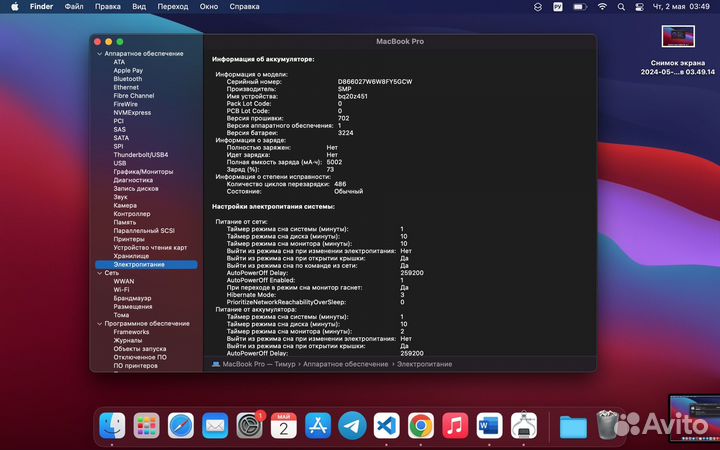The height and width of the screenshot is (450, 720).
Task: Open the Finder menu
Action: (x=41, y=6)
